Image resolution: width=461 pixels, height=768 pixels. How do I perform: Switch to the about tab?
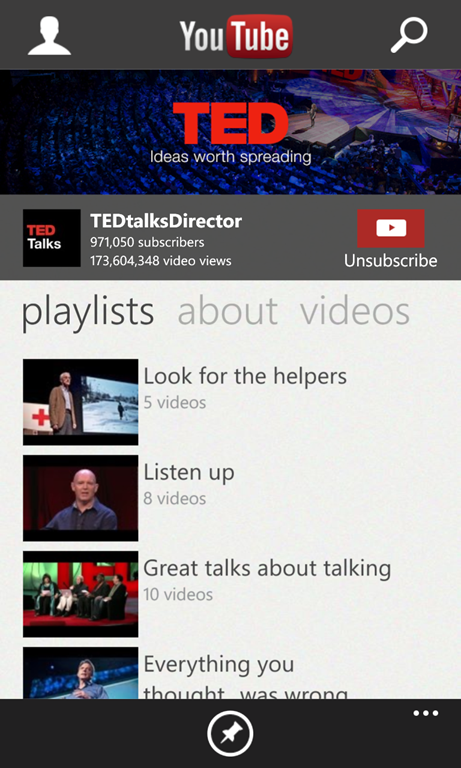[x=228, y=312]
